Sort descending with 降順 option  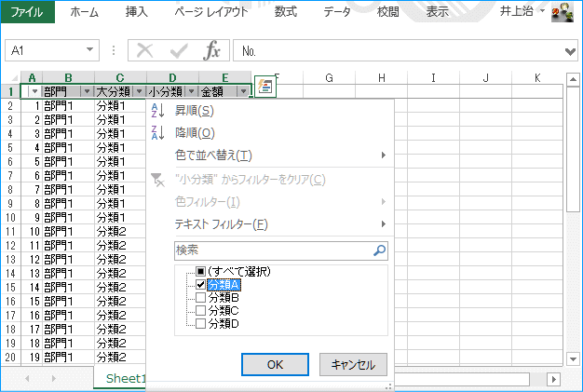click(x=194, y=133)
